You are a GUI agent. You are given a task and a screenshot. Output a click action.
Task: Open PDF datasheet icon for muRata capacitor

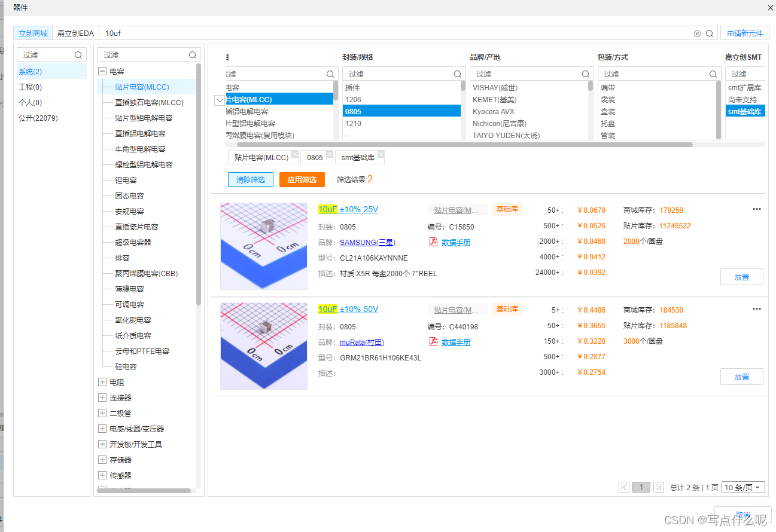[x=433, y=342]
